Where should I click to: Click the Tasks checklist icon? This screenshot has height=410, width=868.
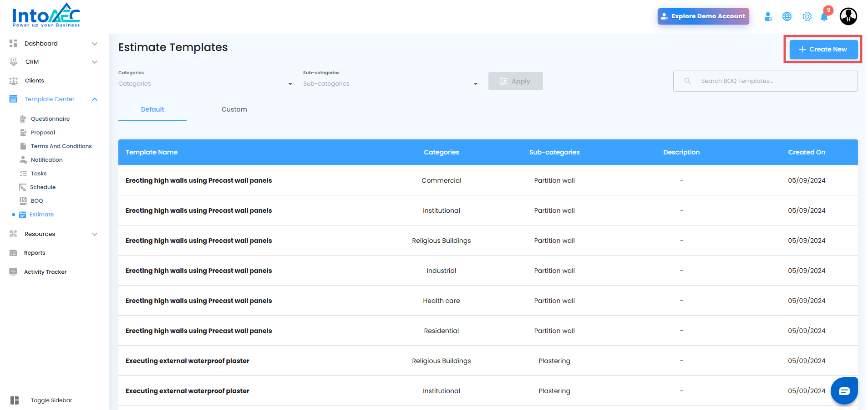pyautogui.click(x=23, y=174)
